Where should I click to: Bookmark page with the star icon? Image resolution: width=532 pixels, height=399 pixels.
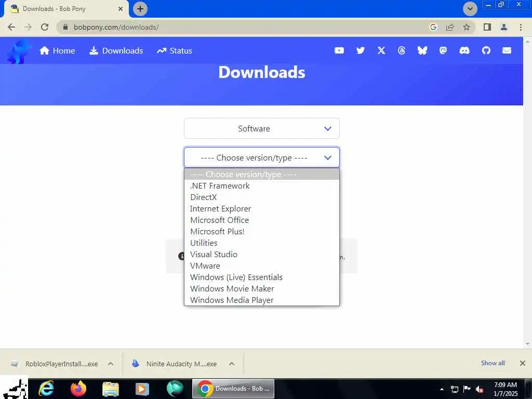[467, 27]
